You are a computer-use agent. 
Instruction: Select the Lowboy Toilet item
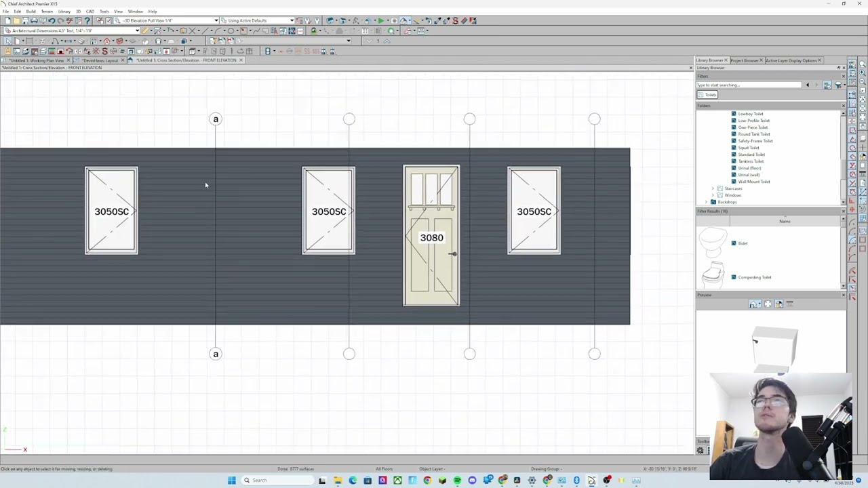pyautogui.click(x=751, y=114)
